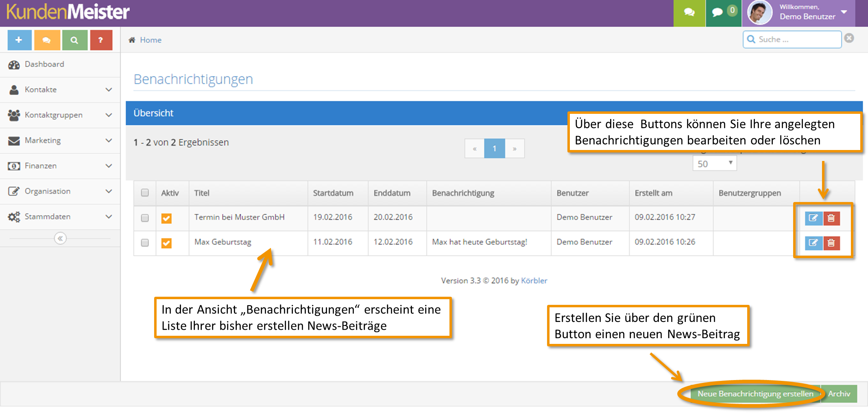Open the Kontaktgruppen sidebar menu
Viewport: 868px width, 413px height.
click(x=60, y=115)
